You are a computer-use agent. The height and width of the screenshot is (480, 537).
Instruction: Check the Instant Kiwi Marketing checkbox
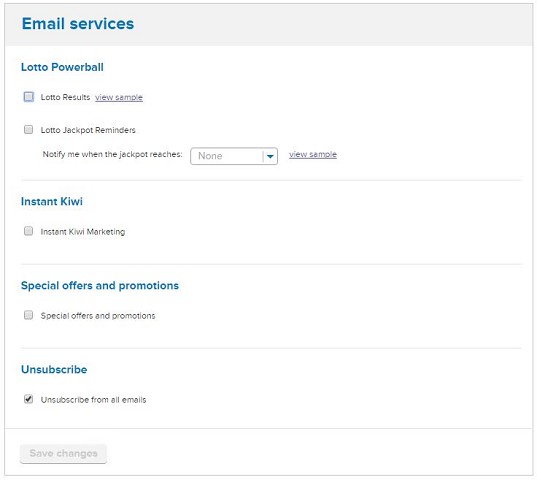[29, 231]
